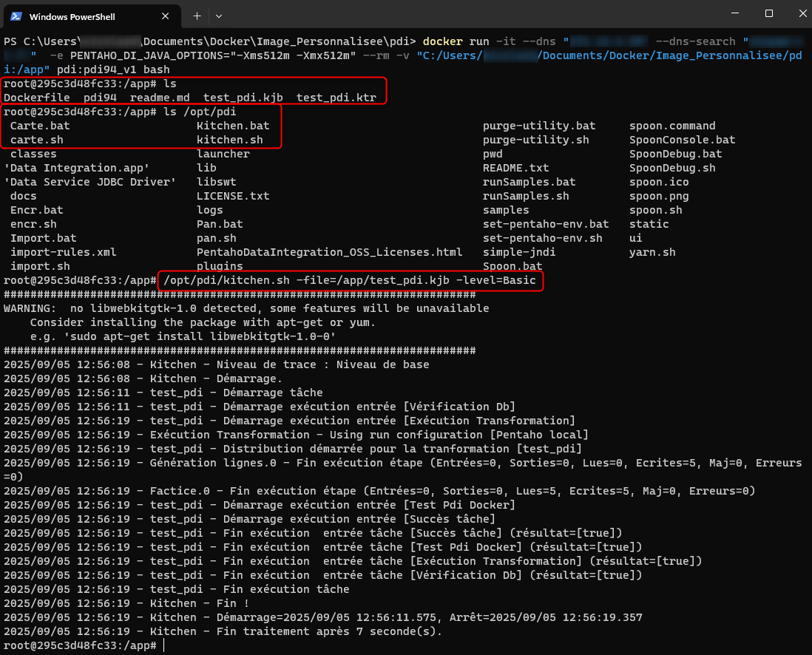Click 'Kitchen.bat' in the file listing

[233, 126]
